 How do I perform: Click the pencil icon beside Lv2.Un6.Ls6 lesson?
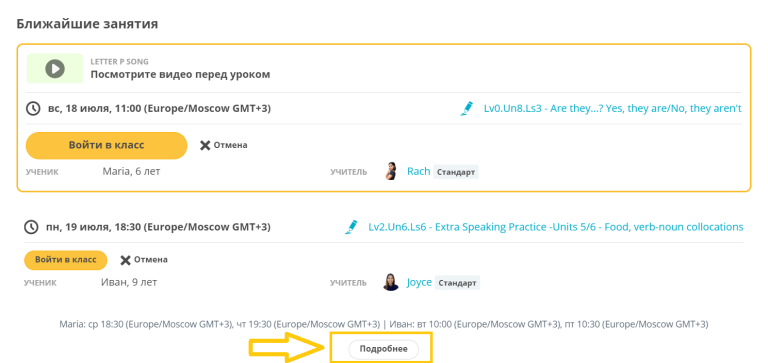(351, 227)
